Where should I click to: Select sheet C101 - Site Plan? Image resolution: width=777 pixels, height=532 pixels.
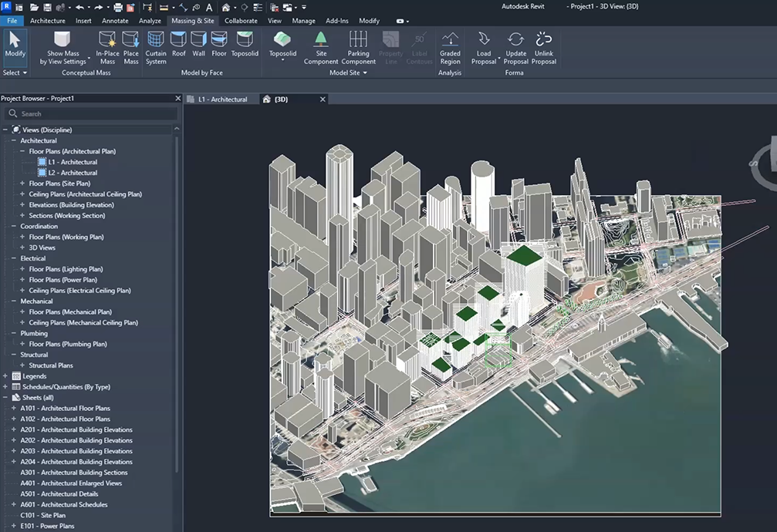click(42, 515)
